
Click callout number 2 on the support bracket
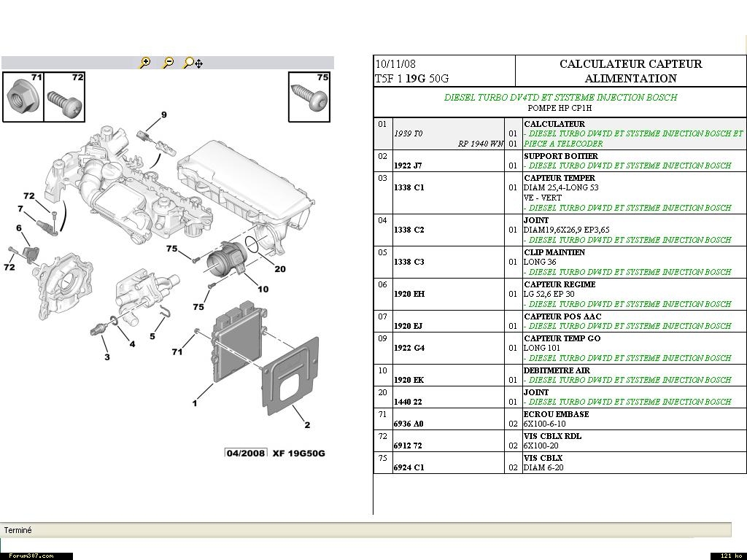coord(307,425)
